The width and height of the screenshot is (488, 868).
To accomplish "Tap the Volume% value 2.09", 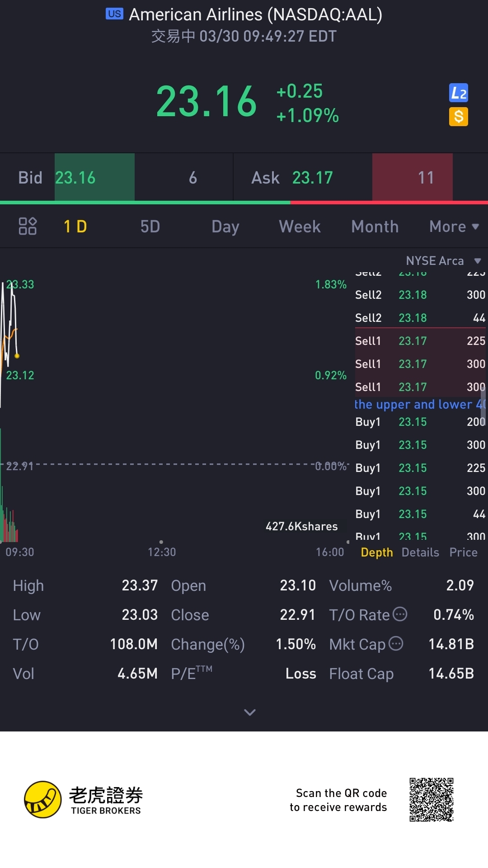I will click(460, 585).
